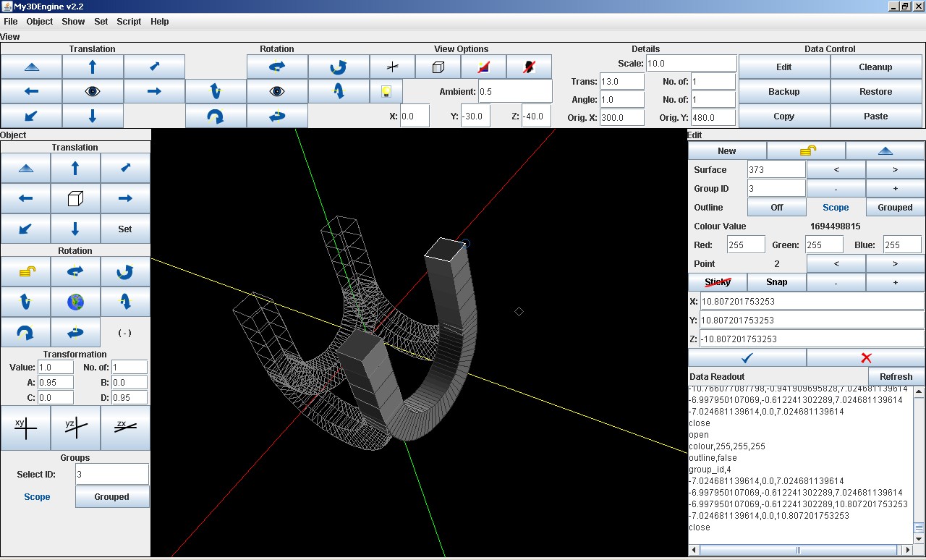Click the Cleanup button
The height and width of the screenshot is (560, 926).
(876, 67)
